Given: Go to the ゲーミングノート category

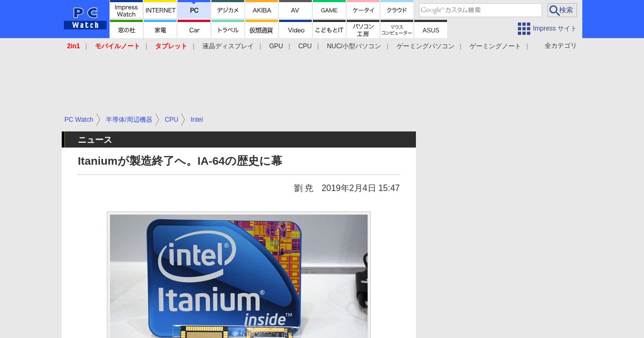Looking at the screenshot, I should (x=495, y=46).
